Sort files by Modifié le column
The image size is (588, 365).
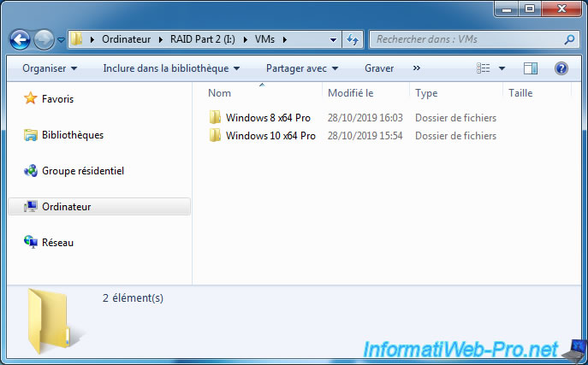(x=351, y=92)
